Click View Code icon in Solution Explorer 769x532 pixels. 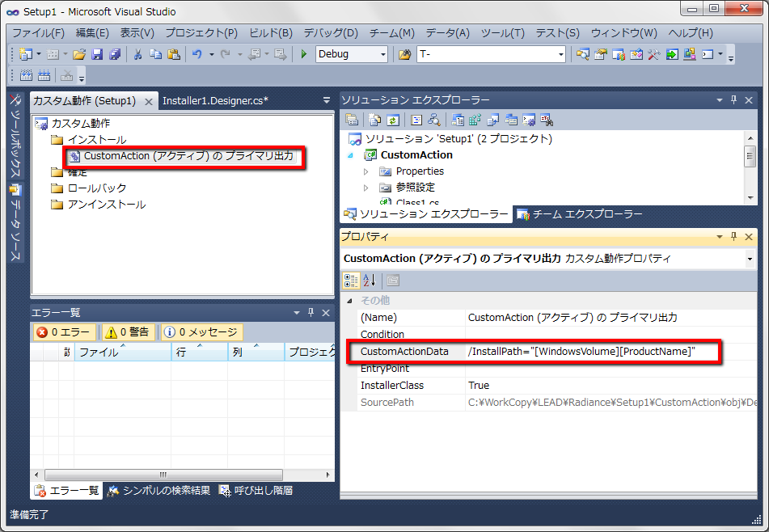click(416, 120)
